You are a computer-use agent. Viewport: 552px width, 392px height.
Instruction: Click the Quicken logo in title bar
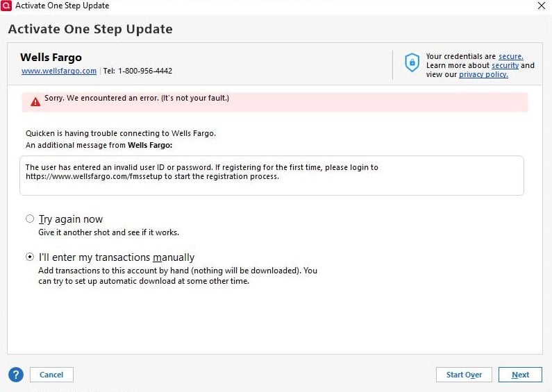tap(6, 6)
